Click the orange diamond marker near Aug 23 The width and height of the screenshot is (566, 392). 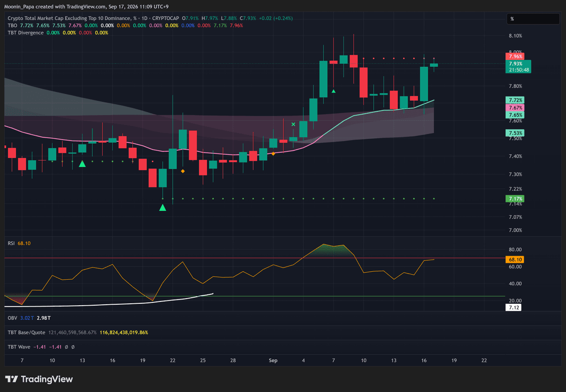(x=183, y=171)
